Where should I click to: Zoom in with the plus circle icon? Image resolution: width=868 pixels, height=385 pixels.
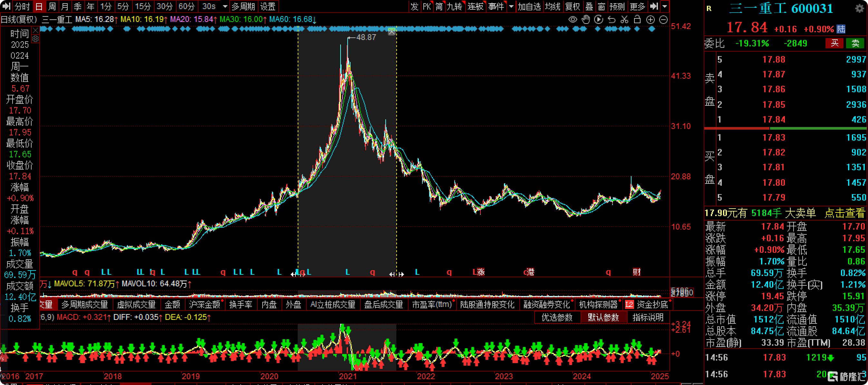point(650,20)
